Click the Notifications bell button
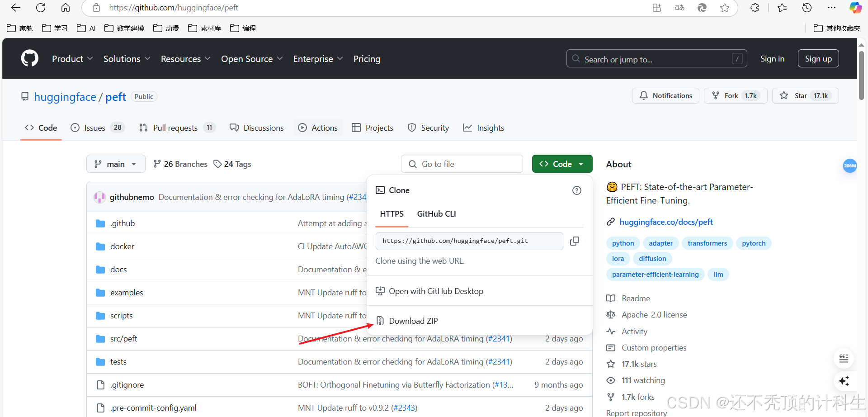The width and height of the screenshot is (868, 417). 665,96
